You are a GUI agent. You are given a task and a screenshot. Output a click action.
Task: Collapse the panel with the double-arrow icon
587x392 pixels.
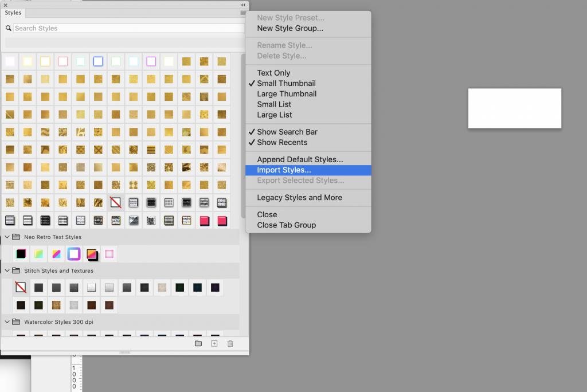point(243,5)
